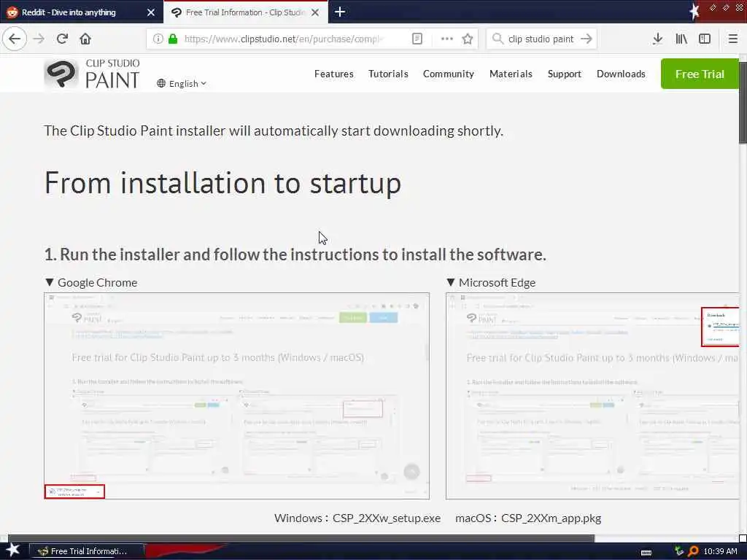Open the downloads panel

tap(657, 39)
